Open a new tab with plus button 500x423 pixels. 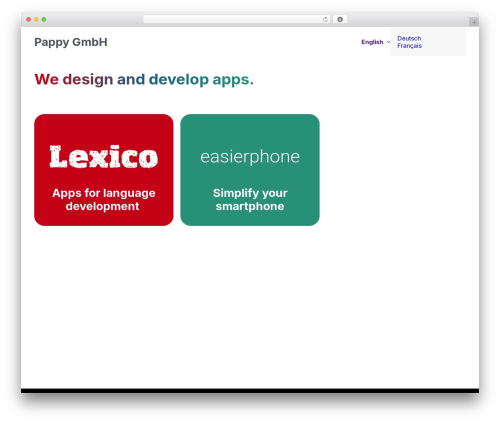click(474, 22)
